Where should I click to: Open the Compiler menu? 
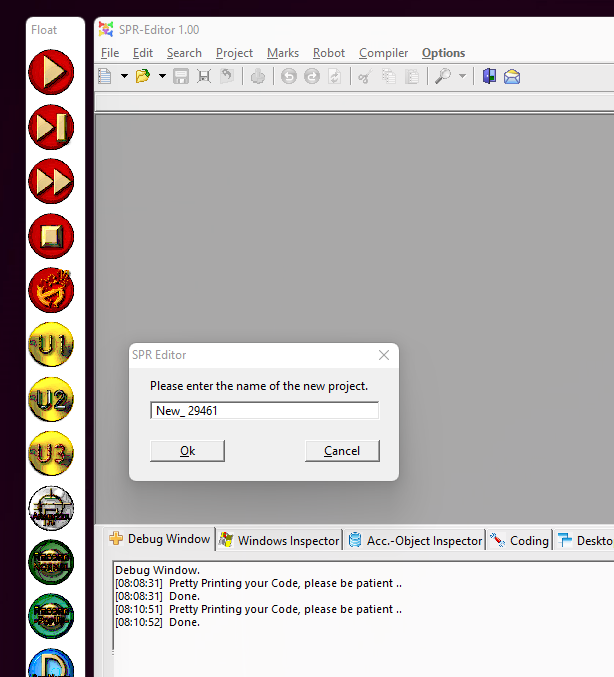[383, 53]
